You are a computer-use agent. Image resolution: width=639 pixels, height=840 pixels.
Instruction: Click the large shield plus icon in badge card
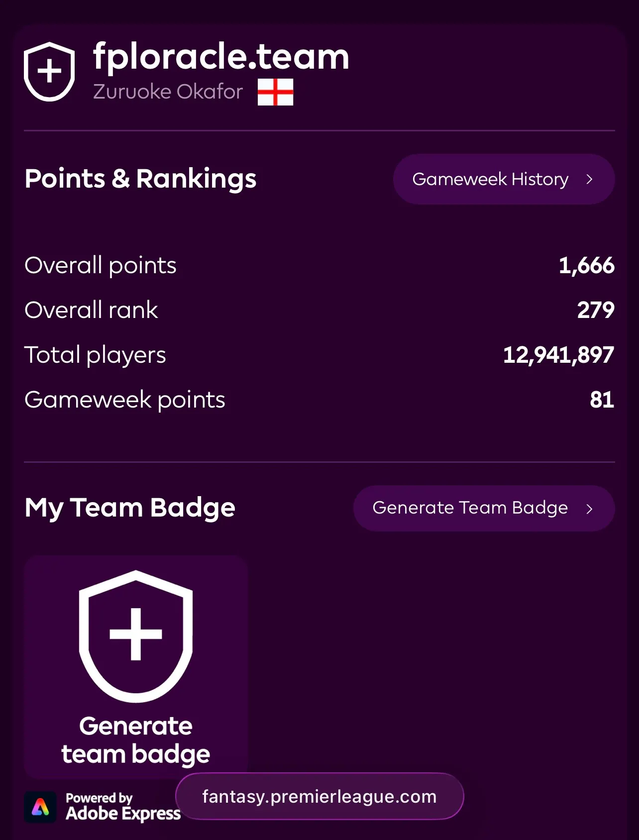[x=136, y=636]
